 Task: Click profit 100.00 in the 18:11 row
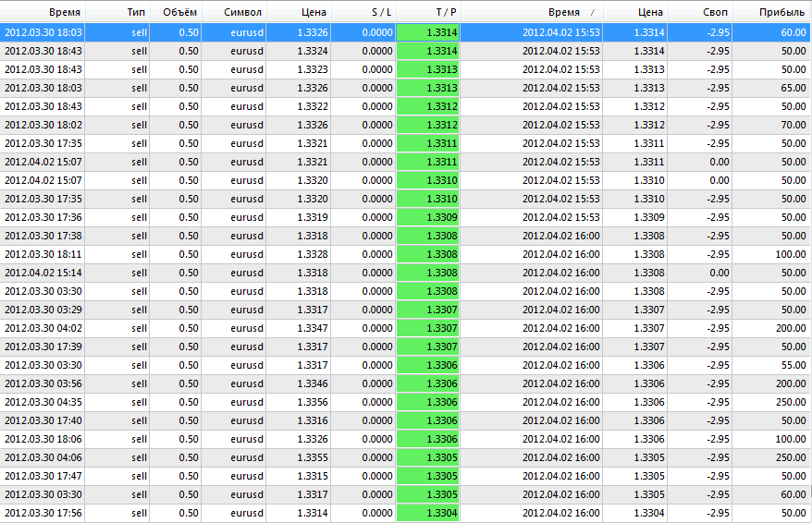[791, 254]
